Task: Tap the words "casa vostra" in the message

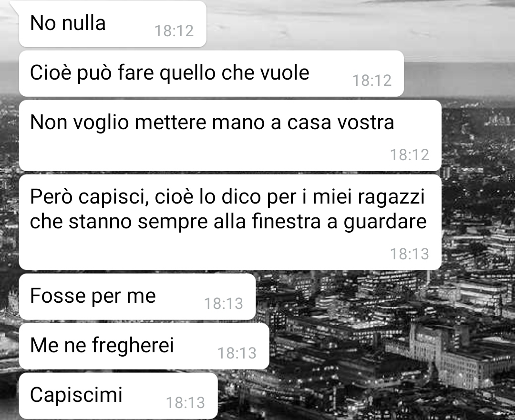Action: tap(340, 123)
